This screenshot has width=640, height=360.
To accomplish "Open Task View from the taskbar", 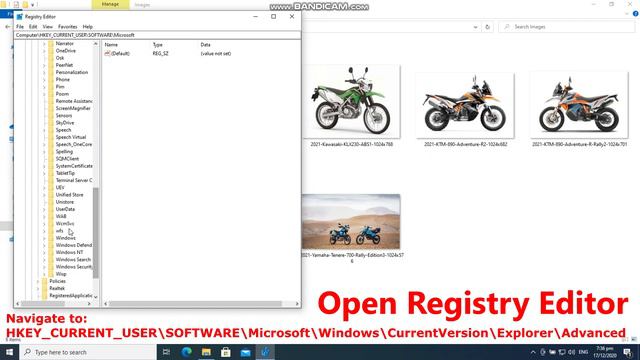I will (166, 352).
